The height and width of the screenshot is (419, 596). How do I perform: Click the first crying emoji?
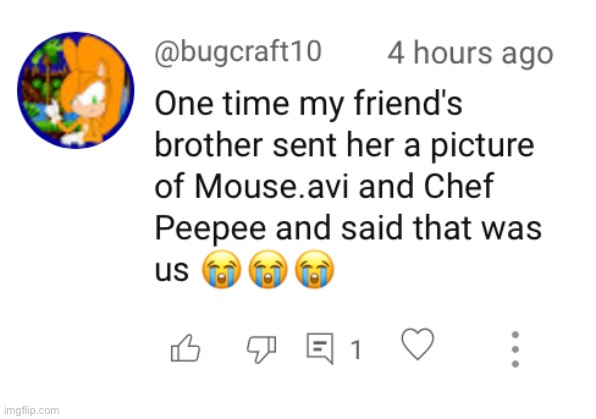point(221,269)
